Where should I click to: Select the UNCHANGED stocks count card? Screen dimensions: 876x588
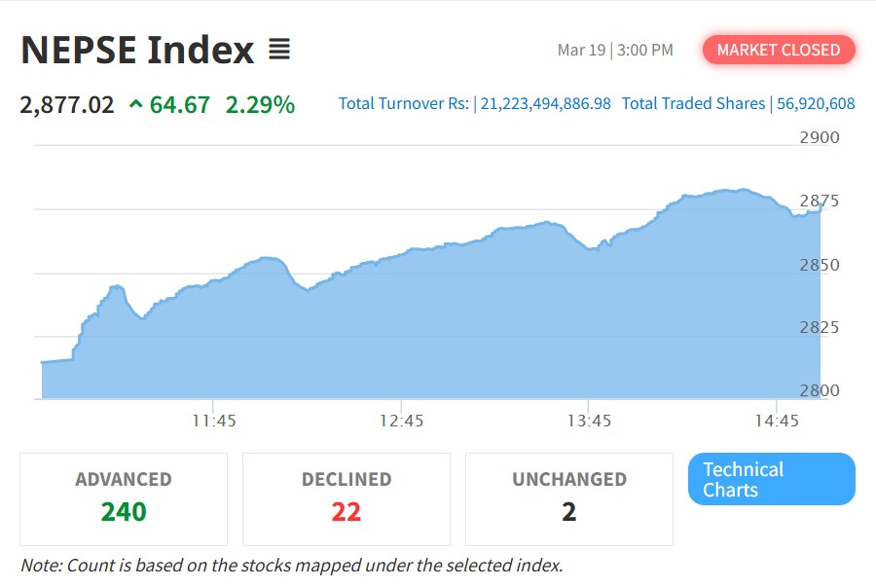(x=569, y=498)
